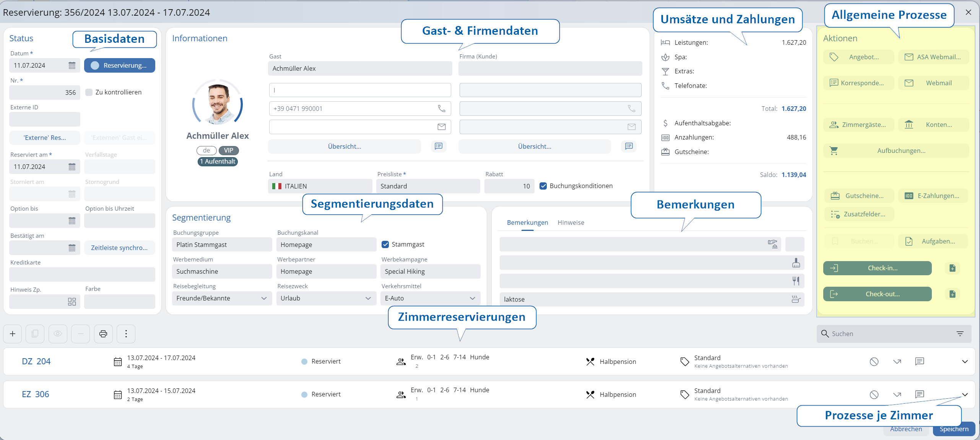Click the filter icon in Suchen box

960,334
